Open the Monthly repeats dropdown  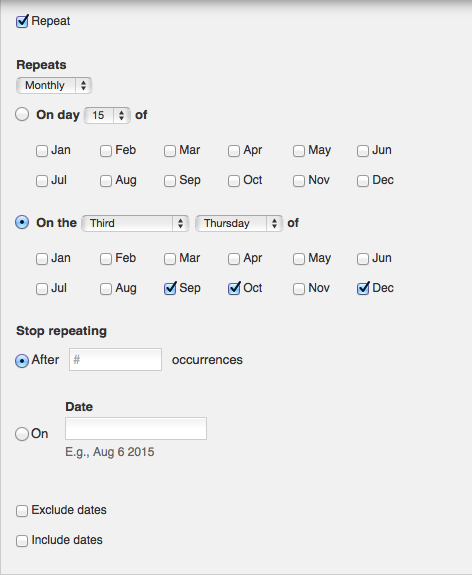[54, 85]
